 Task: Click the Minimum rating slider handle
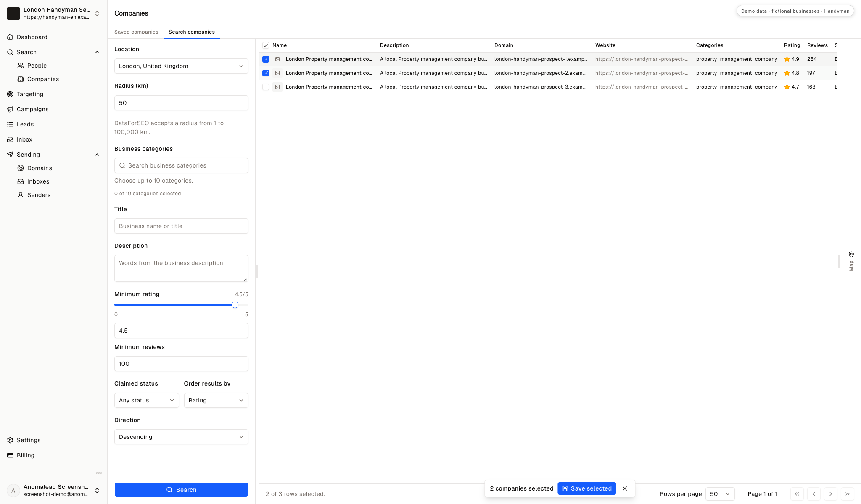point(235,305)
